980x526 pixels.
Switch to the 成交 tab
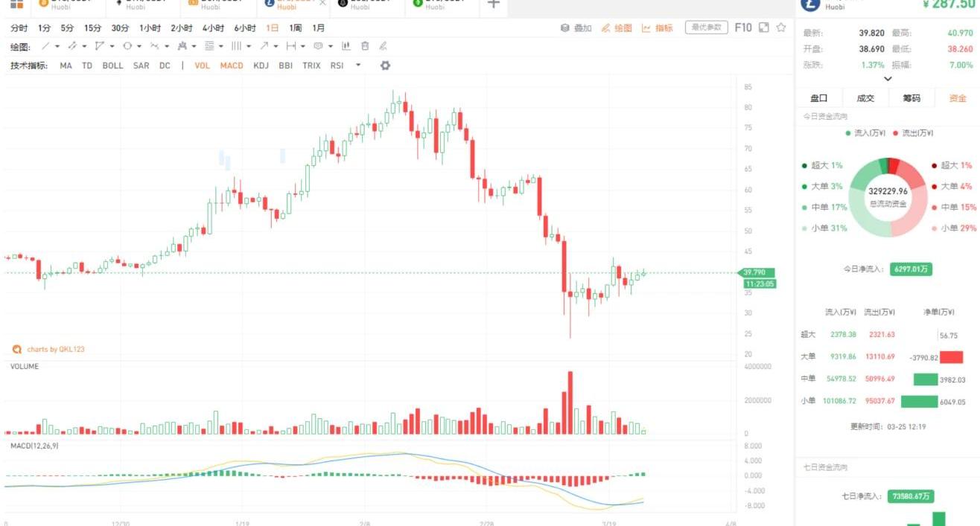coord(865,98)
